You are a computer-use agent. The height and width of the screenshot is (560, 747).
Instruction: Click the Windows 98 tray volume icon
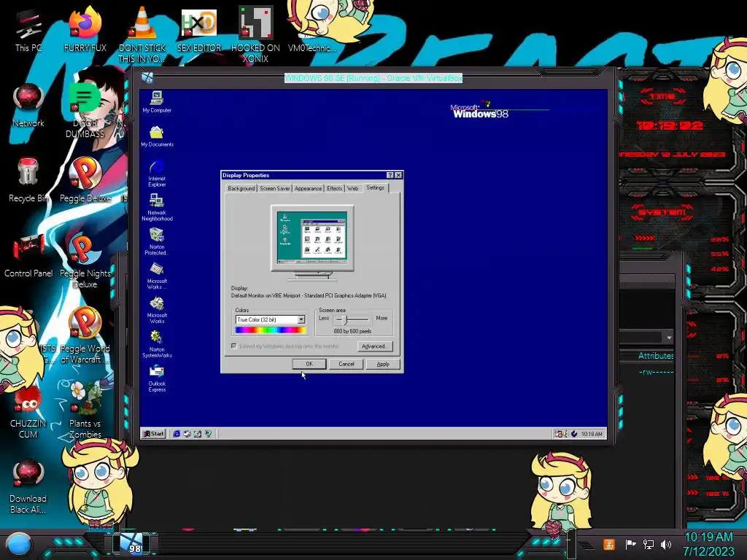(x=565, y=434)
